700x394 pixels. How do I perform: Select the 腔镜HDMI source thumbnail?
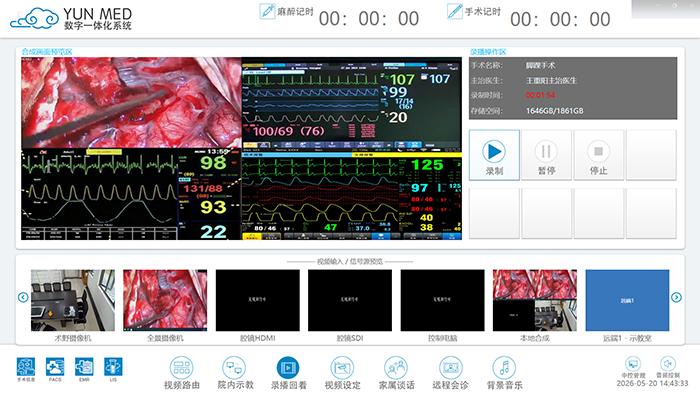[258, 300]
